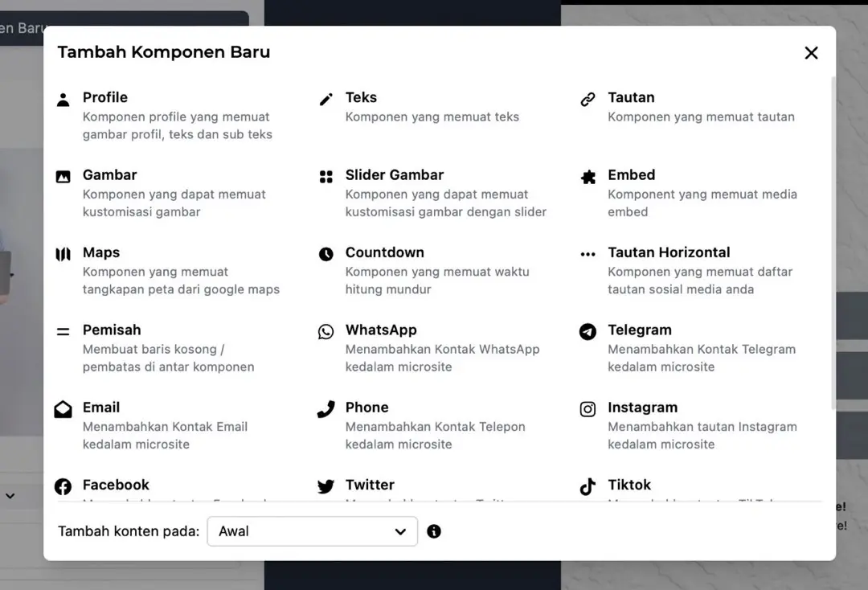Select the Gambar image component
868x590 pixels.
point(109,175)
